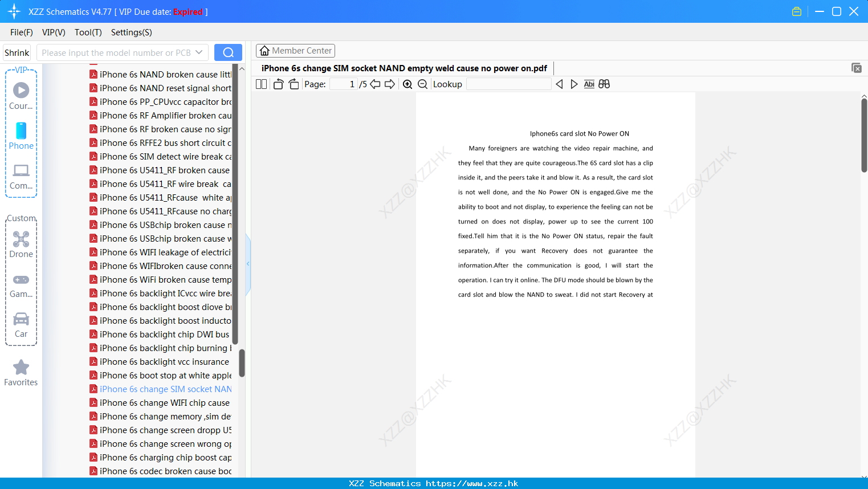Go to next page arrow
This screenshot has height=489, width=868.
[x=390, y=84]
